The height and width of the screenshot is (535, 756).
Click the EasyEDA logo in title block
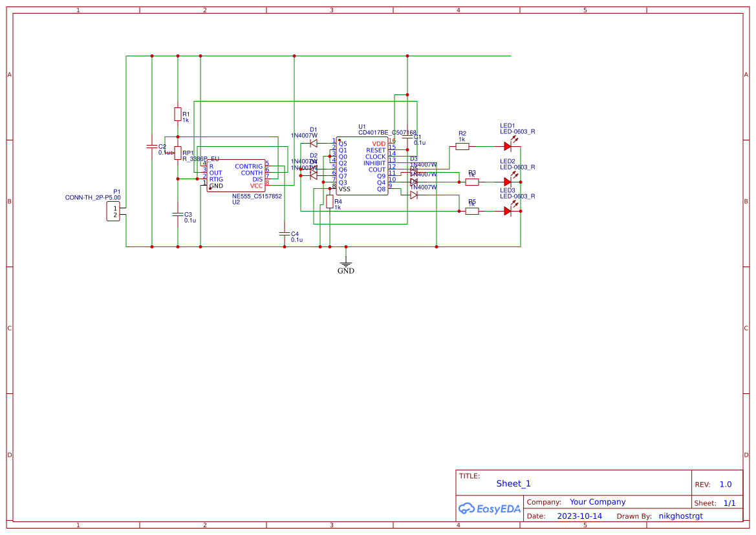(x=489, y=508)
